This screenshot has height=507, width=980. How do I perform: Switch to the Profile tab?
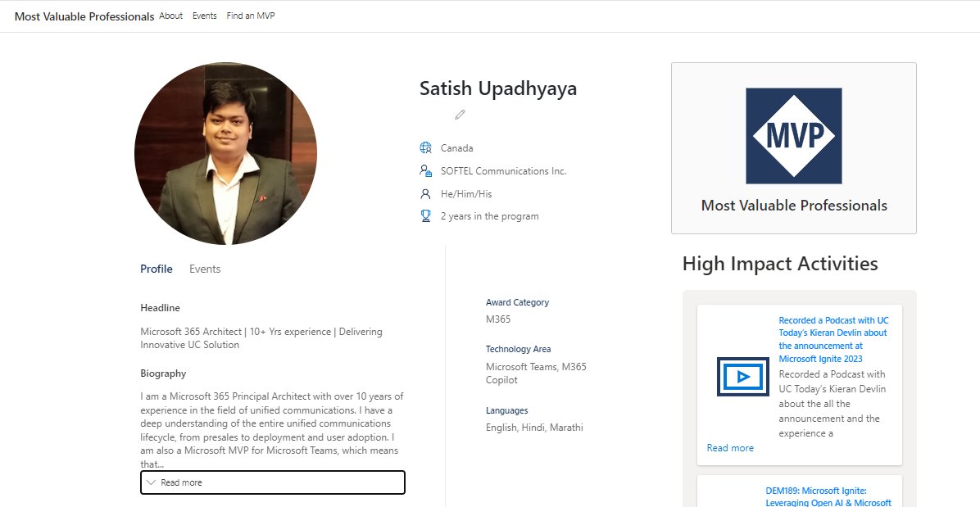[x=156, y=269]
